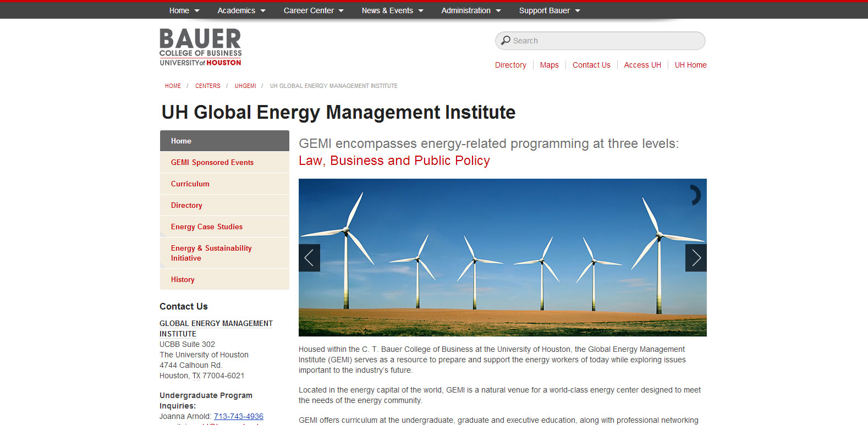The height and width of the screenshot is (425, 868).
Task: Expand the Administration dropdown arrow
Action: tap(498, 11)
